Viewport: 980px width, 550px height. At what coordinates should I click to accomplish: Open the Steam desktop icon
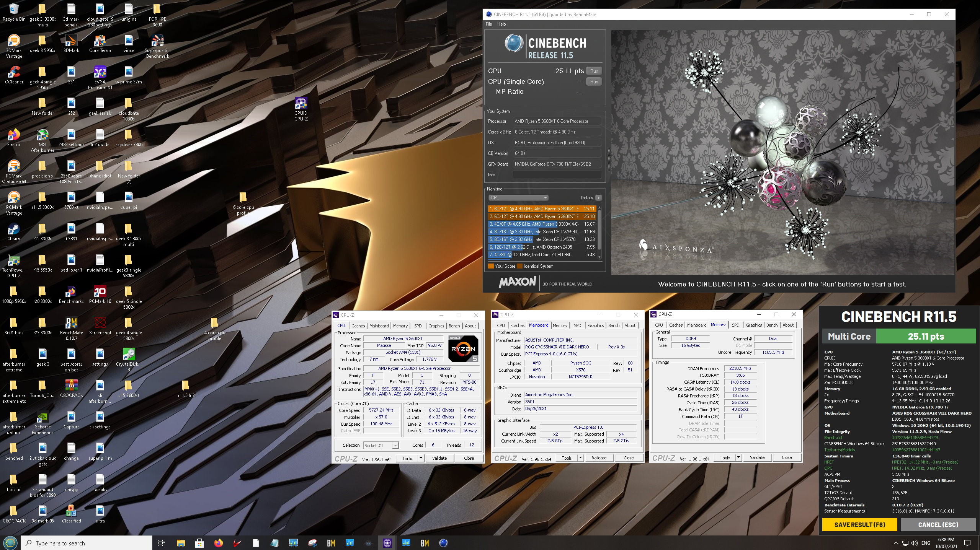coord(14,232)
